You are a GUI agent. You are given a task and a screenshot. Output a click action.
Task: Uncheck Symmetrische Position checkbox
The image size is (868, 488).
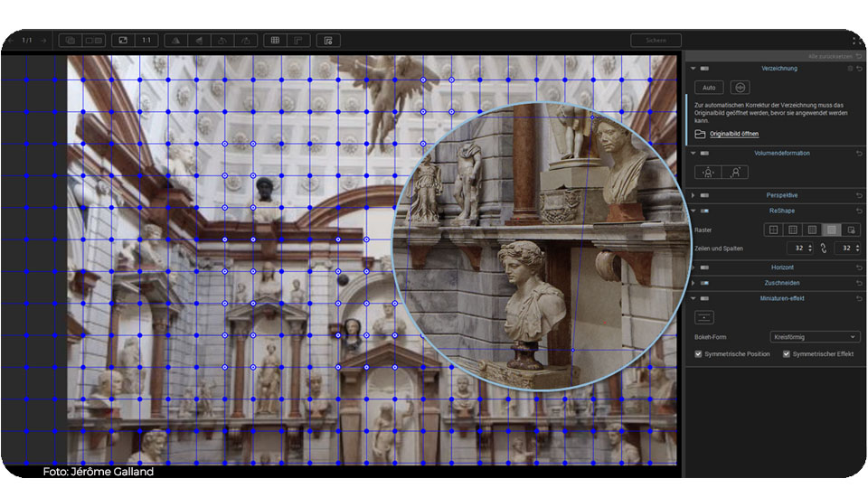point(698,354)
